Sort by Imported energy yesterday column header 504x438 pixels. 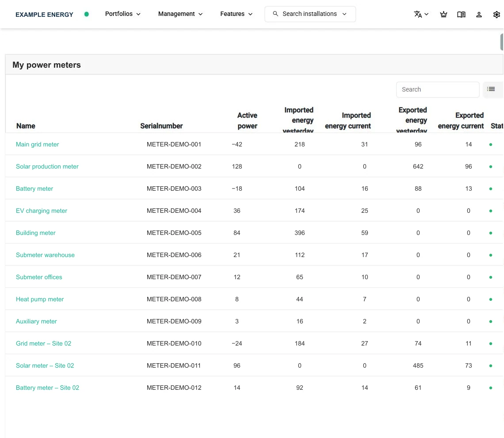(x=298, y=119)
